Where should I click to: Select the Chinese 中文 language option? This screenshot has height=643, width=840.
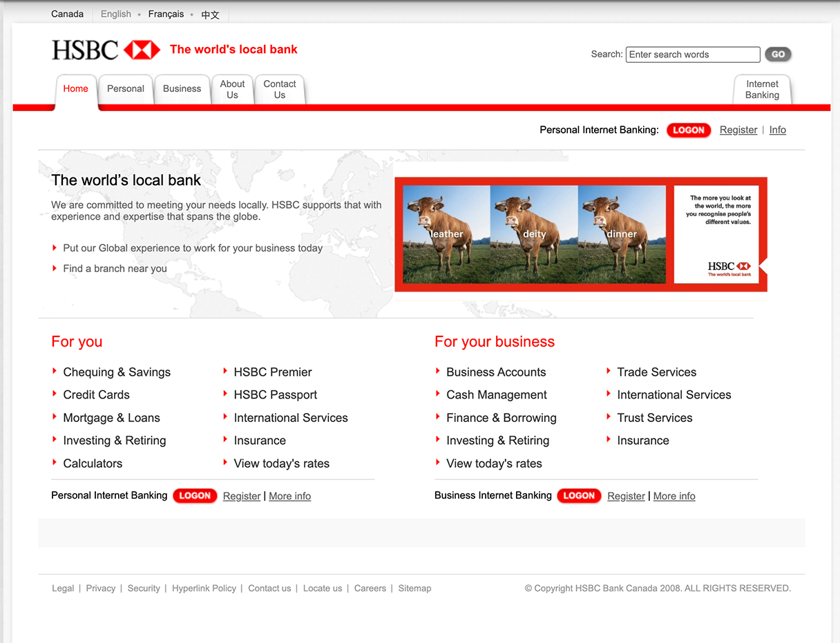[211, 15]
